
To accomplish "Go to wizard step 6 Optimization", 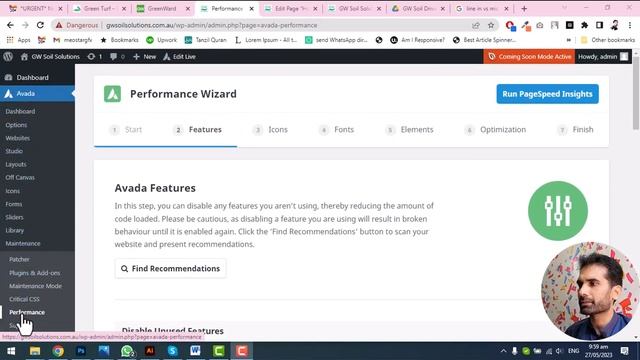I will [x=495, y=130].
